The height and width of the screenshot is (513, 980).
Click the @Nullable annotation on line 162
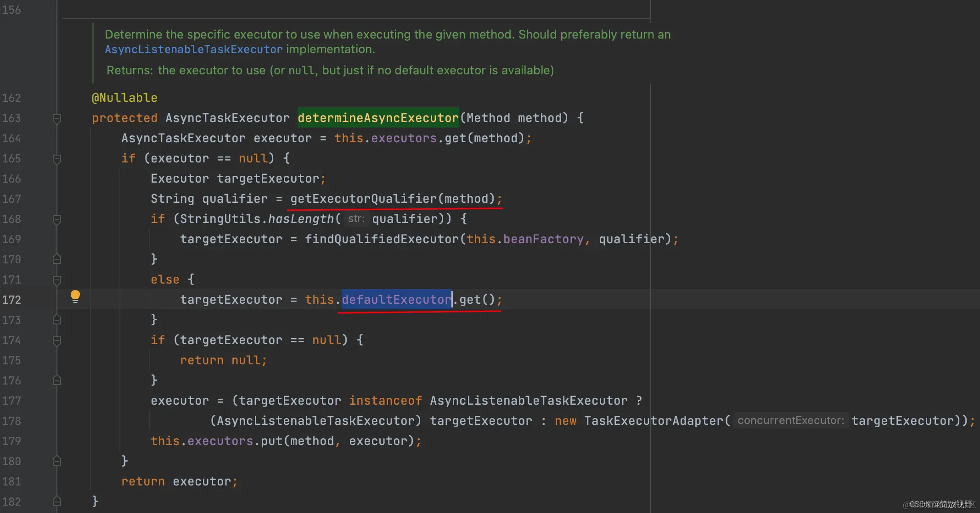[x=124, y=98]
